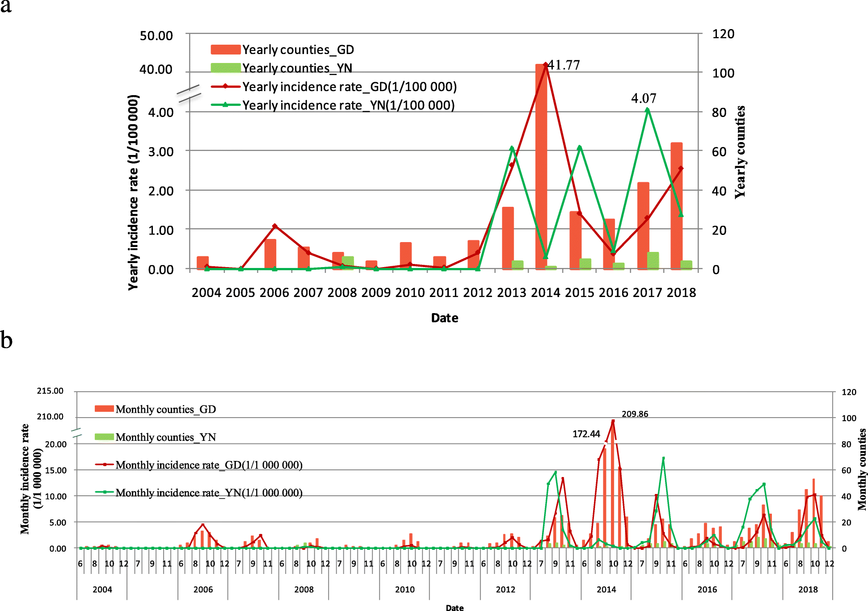Click the Yearly incidence rate left axis title

pyautogui.click(x=133, y=193)
